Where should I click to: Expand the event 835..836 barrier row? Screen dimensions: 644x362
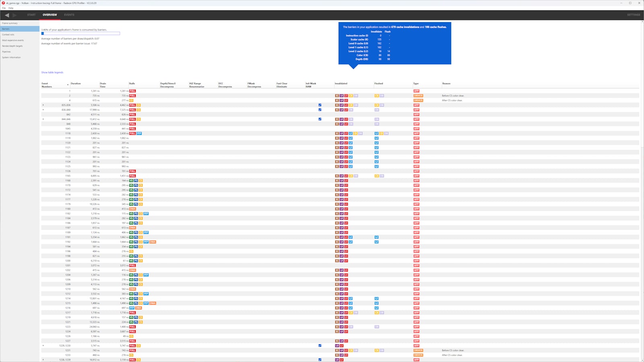(43, 105)
